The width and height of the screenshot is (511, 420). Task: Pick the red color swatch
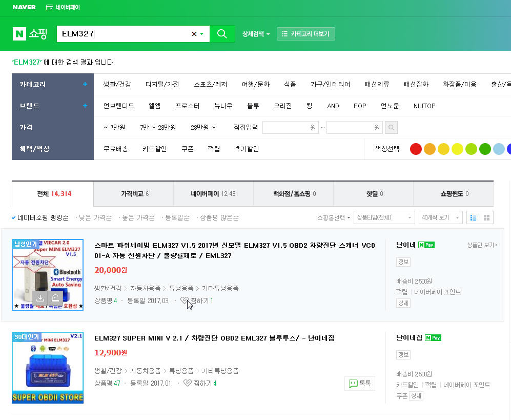tap(416, 149)
